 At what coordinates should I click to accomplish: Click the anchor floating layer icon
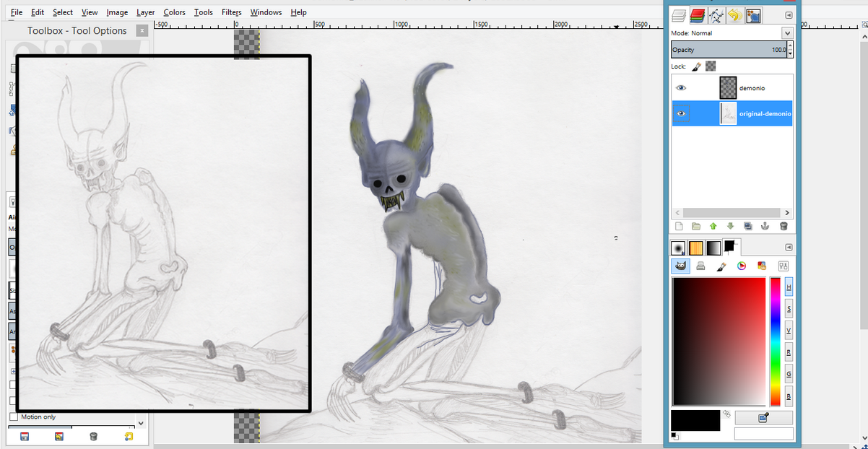click(x=765, y=226)
